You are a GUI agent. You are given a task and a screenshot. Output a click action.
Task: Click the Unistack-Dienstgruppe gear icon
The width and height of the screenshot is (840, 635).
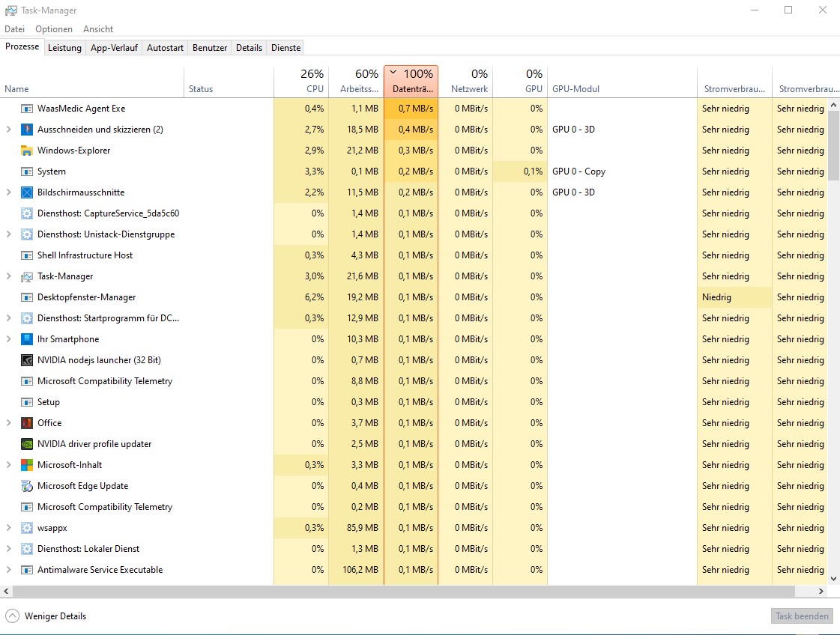[x=27, y=234]
